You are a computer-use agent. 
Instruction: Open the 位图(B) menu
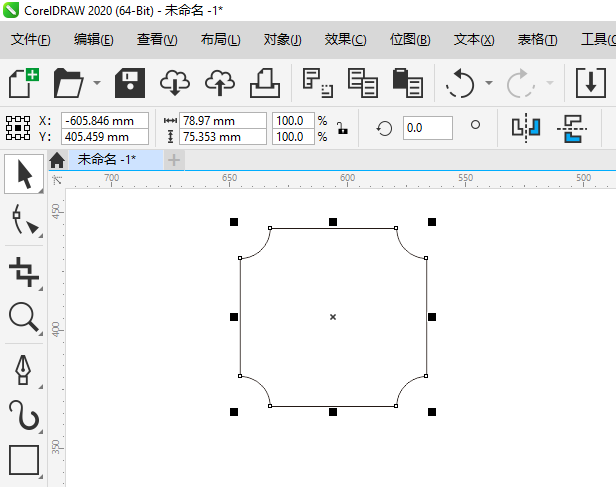pos(410,40)
